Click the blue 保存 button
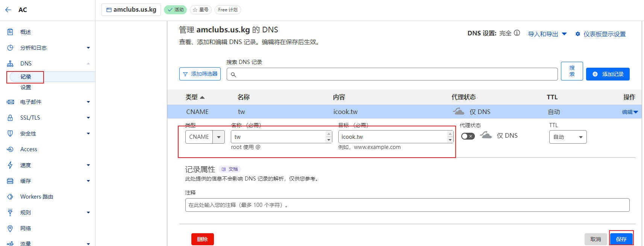This screenshot has height=246, width=644. [x=621, y=239]
